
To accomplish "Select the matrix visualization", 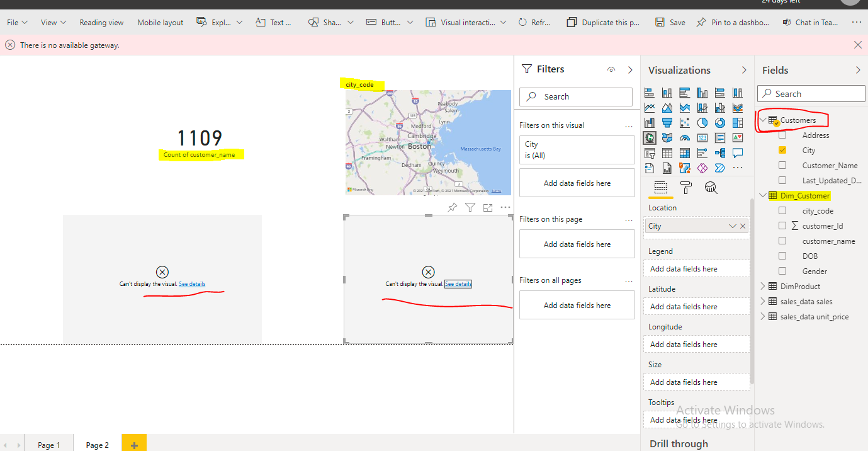I will pyautogui.click(x=685, y=153).
